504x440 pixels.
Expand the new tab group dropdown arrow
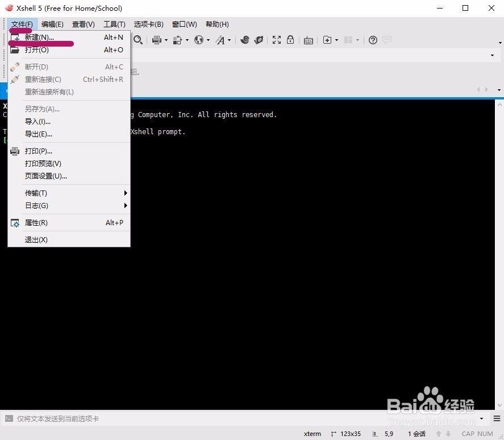(x=336, y=40)
